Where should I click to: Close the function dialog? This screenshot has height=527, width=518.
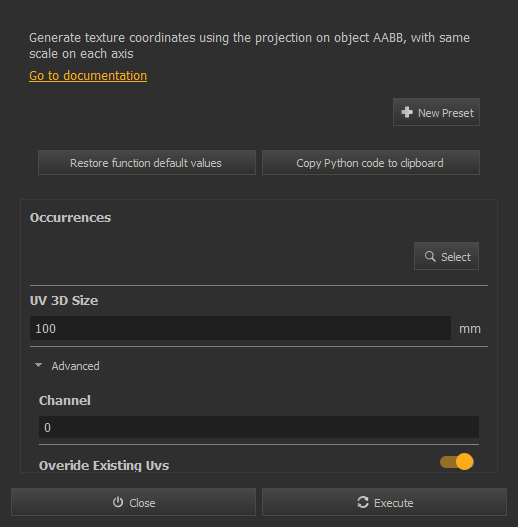click(x=133, y=502)
